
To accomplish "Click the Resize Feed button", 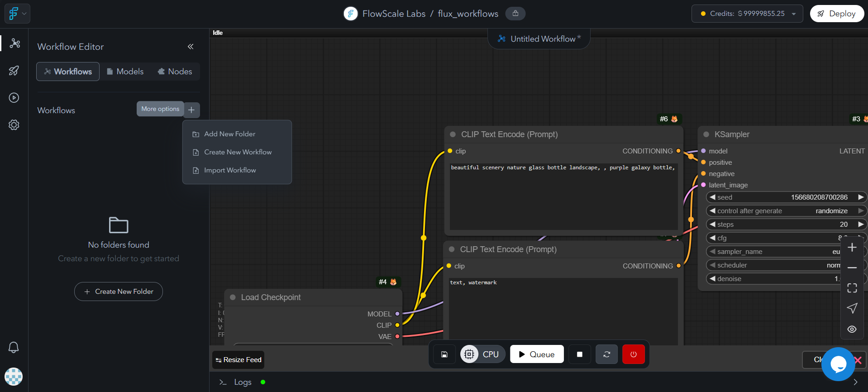I will click(x=238, y=360).
